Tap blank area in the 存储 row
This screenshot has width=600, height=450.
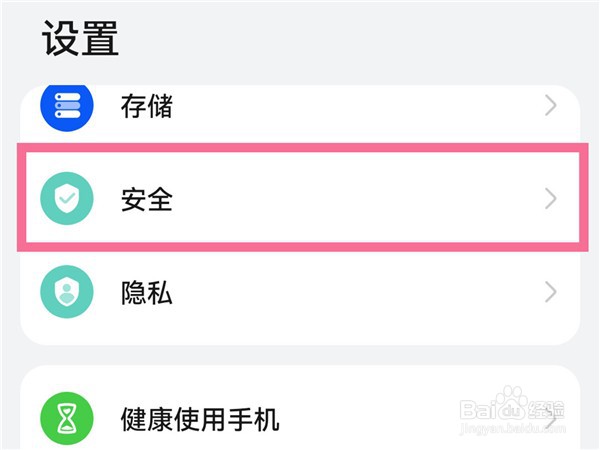[350, 106]
